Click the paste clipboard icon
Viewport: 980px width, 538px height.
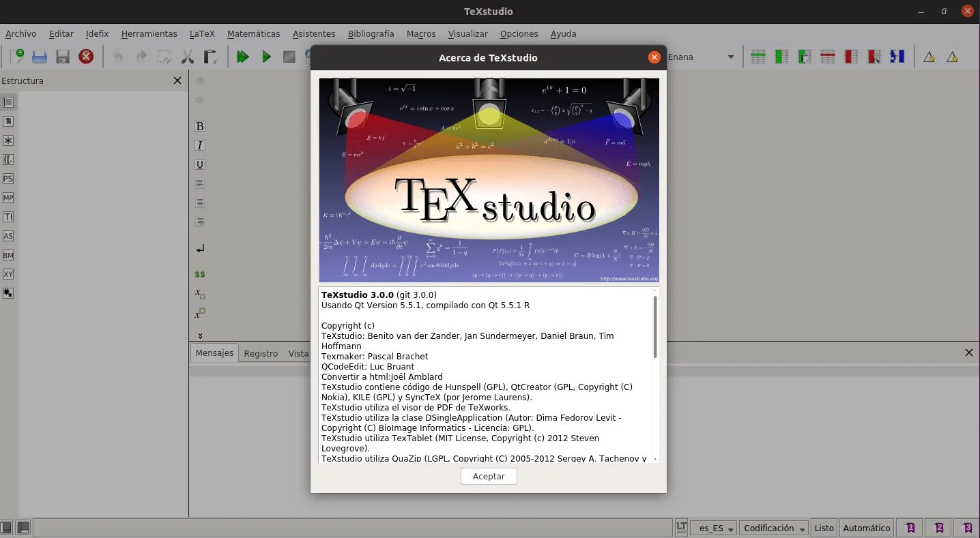click(x=210, y=57)
